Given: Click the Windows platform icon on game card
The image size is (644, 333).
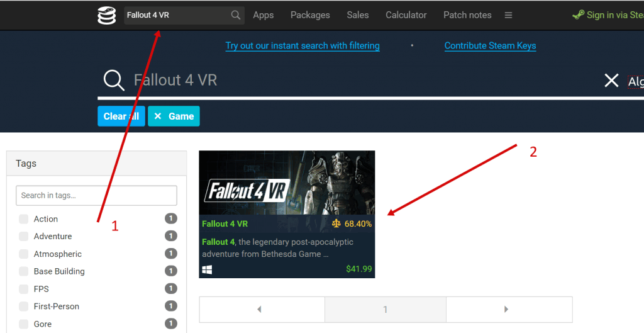Looking at the screenshot, I should click(x=207, y=269).
